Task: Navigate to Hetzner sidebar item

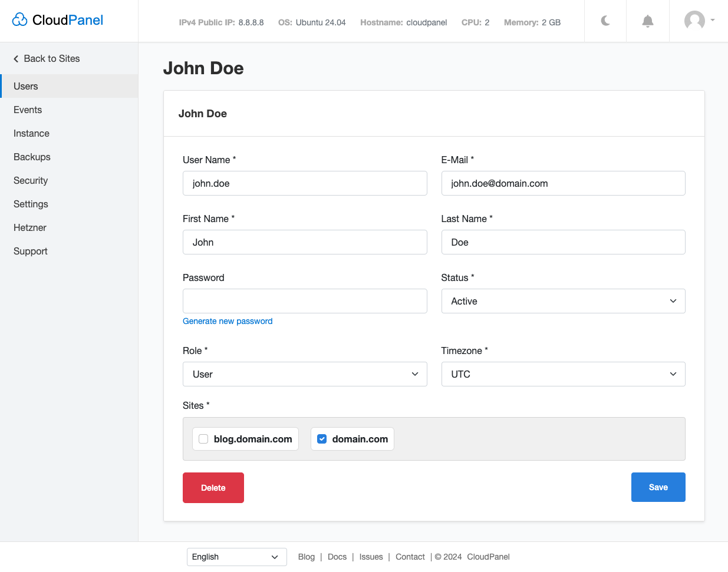Action: (x=30, y=227)
